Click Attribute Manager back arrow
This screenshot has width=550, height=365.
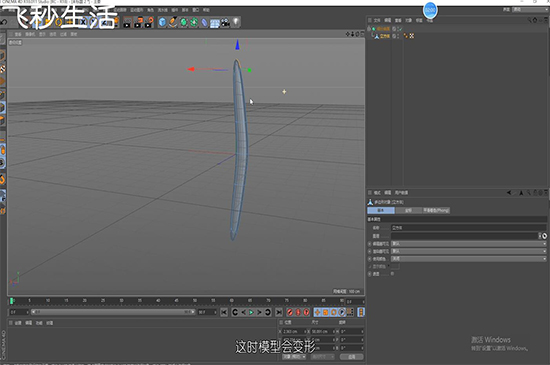coord(509,192)
